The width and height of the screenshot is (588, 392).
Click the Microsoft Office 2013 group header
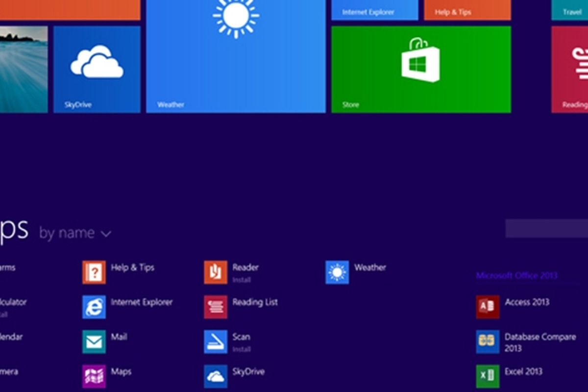pyautogui.click(x=516, y=276)
